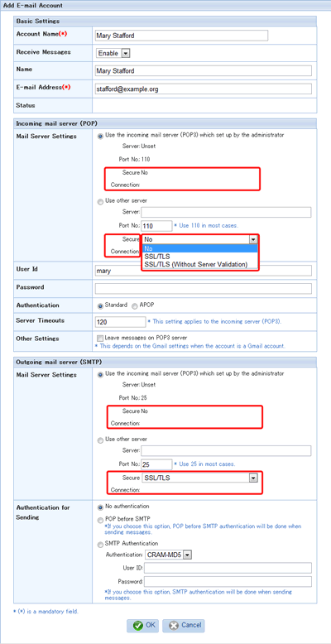Image resolution: width=331 pixels, height=644 pixels.
Task: Click the Server Timeouts field showing 120
Action: pos(120,322)
